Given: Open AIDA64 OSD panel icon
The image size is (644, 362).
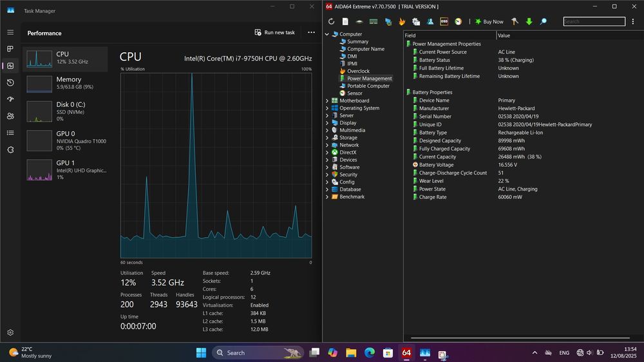Looking at the screenshot, I should [x=444, y=21].
